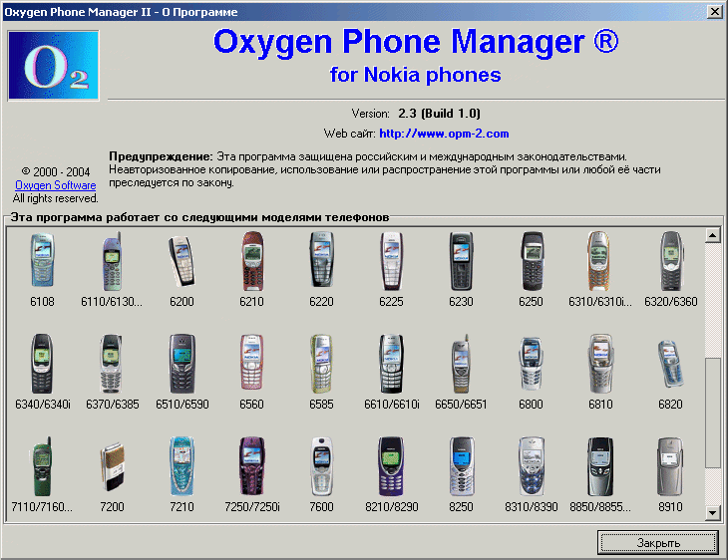Image resolution: width=728 pixels, height=560 pixels.
Task: Pick the Nokia 8310/8390 phone icon
Action: click(532, 466)
